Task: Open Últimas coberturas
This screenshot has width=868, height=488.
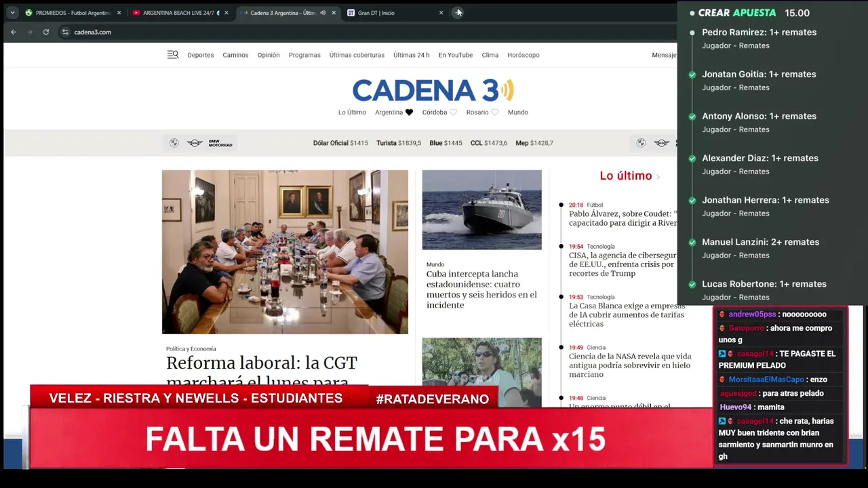Action: [x=357, y=55]
